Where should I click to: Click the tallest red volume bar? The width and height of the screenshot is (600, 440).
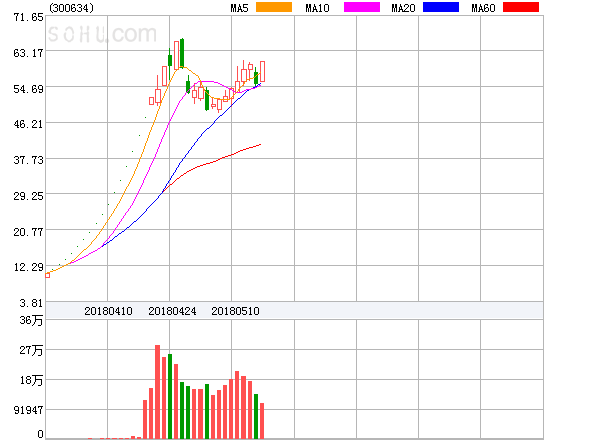[157, 391]
